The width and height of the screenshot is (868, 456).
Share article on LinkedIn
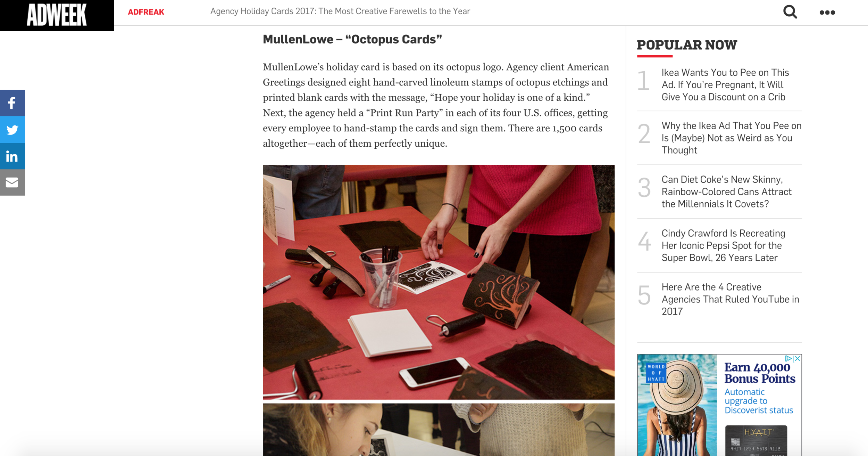(12, 156)
